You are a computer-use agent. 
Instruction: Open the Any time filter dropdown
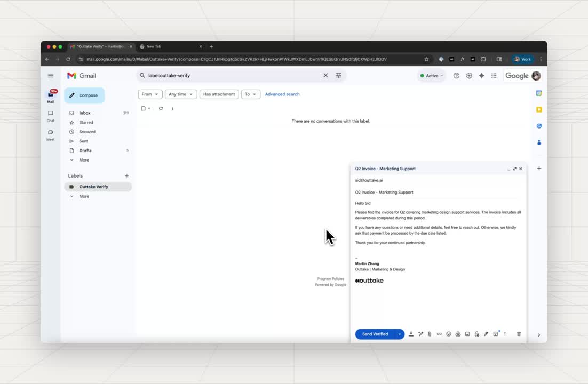[x=181, y=94]
